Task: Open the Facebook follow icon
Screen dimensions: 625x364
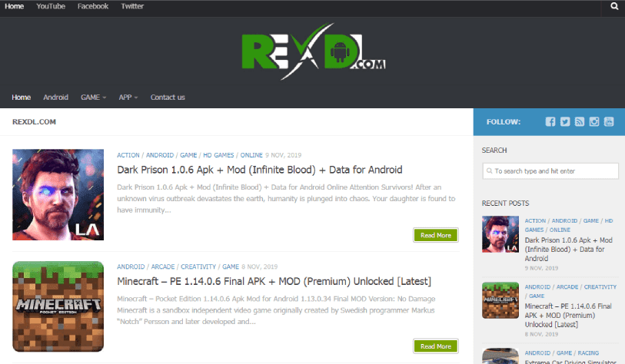Action: pyautogui.click(x=550, y=121)
